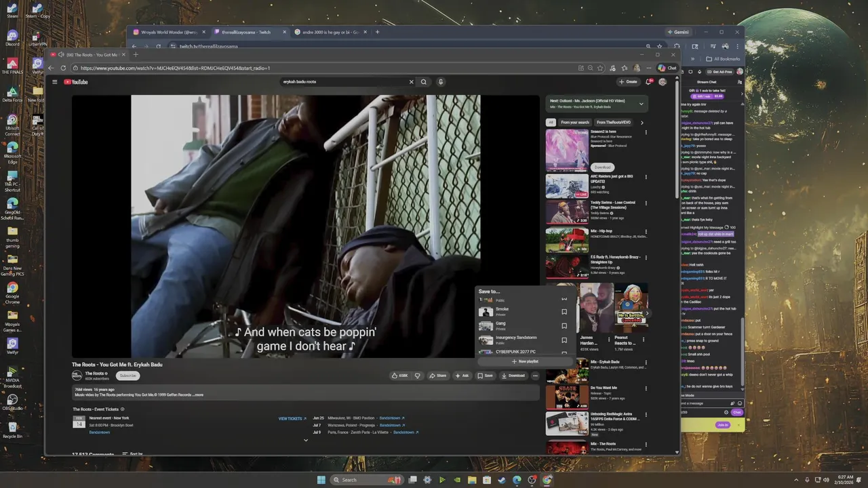Click the Save button under video

click(485, 375)
